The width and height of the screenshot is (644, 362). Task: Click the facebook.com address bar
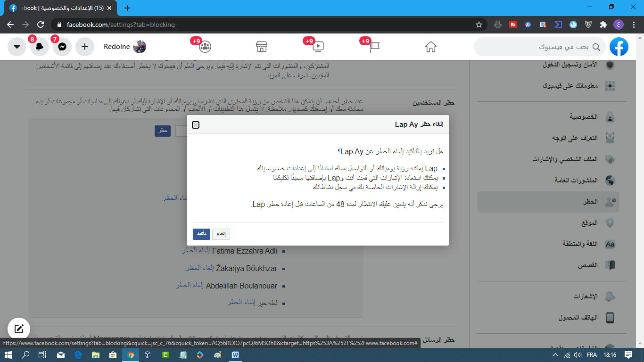[x=269, y=25]
